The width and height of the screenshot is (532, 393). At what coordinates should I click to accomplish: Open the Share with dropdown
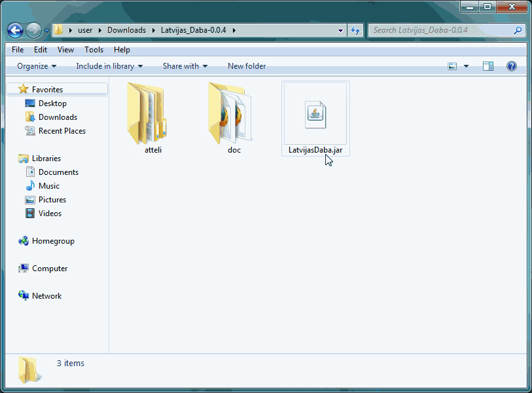(x=185, y=66)
